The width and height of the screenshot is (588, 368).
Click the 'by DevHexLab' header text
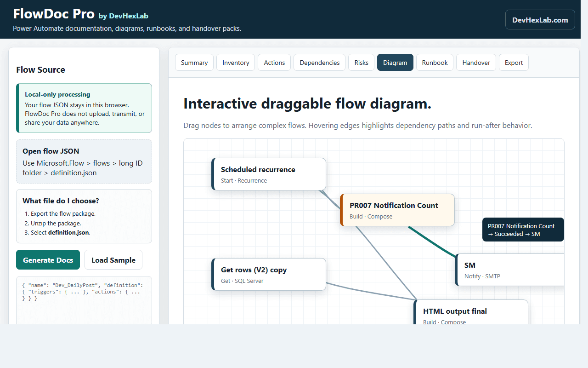[x=124, y=16]
